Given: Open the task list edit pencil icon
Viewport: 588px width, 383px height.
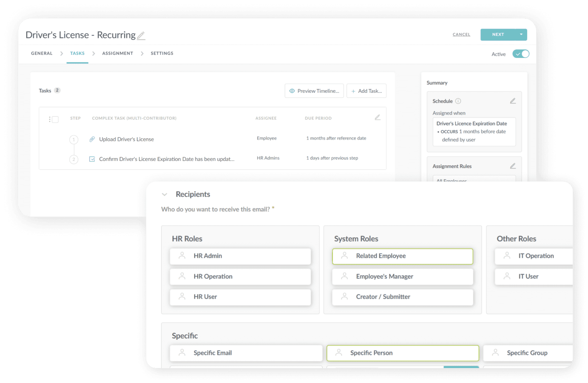Looking at the screenshot, I should point(378,117).
